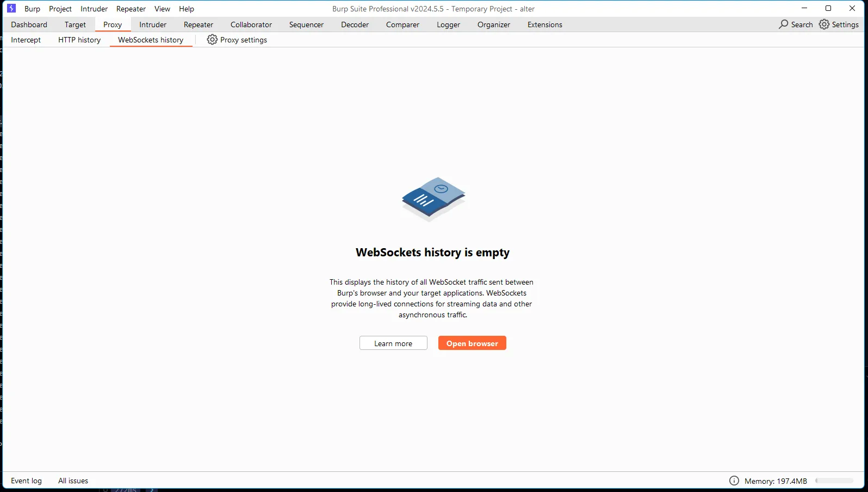This screenshot has width=868, height=492.
Task: Open the Extensions tab
Action: [545, 24]
